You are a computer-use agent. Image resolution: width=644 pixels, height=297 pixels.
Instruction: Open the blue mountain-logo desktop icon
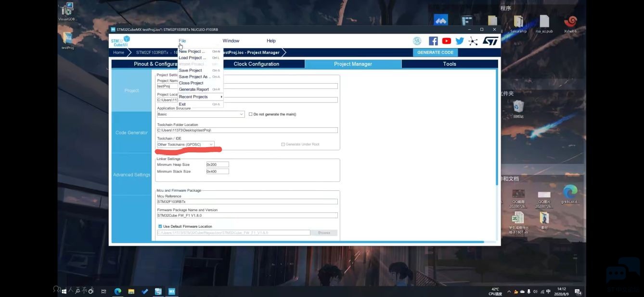(441, 21)
